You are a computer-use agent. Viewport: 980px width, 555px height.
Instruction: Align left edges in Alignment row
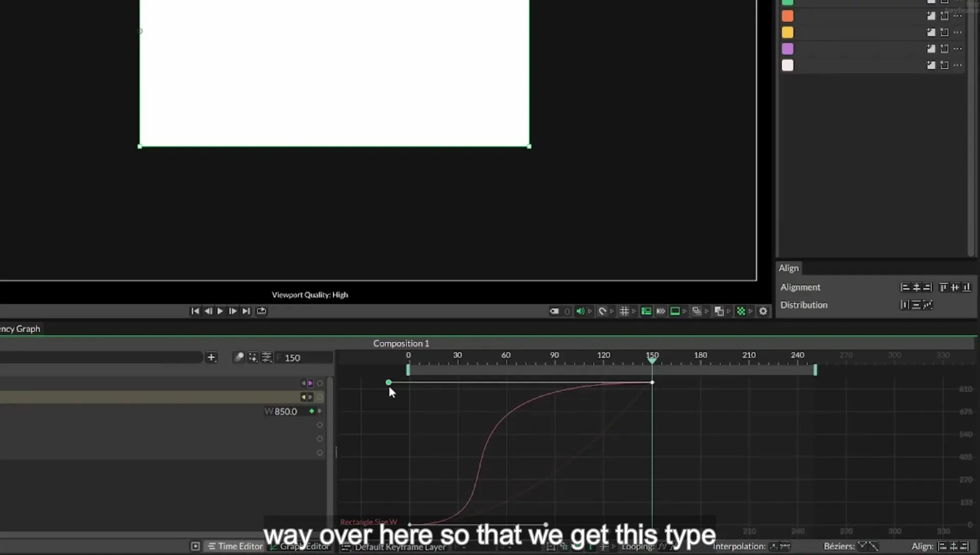tap(905, 288)
